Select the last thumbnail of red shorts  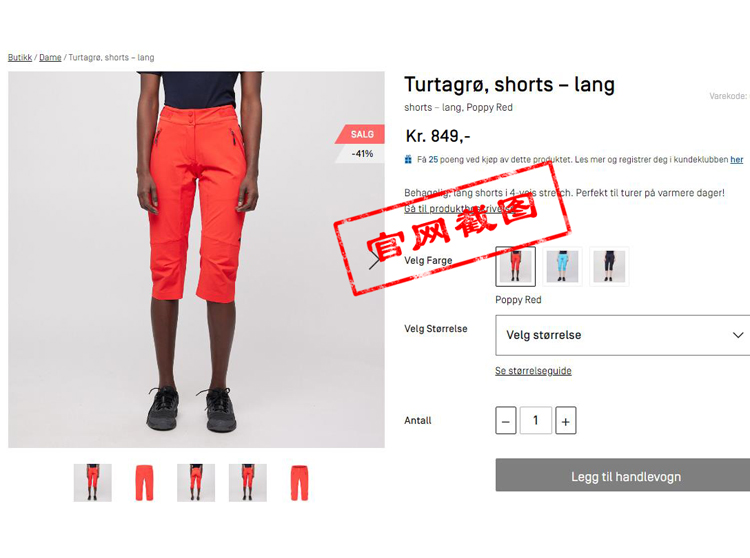tap(299, 483)
